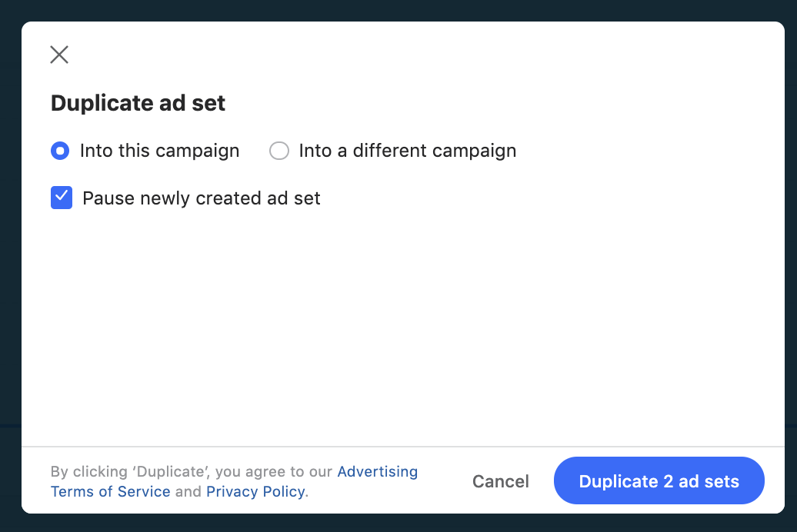797x532 pixels.
Task: Click the 'Into this campaign' label text
Action: 159,151
